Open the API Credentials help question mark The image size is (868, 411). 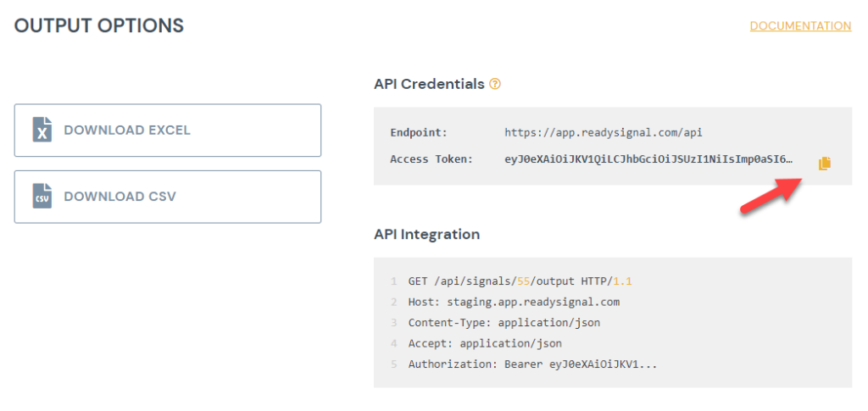click(495, 84)
